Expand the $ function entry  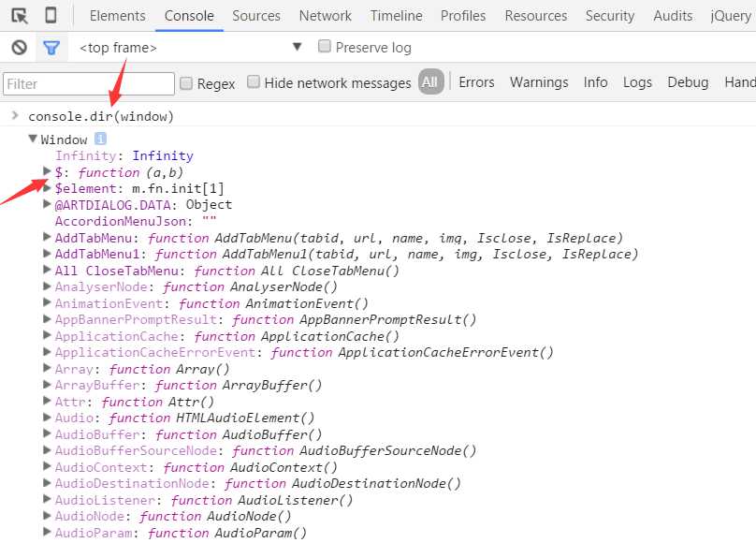(x=47, y=170)
